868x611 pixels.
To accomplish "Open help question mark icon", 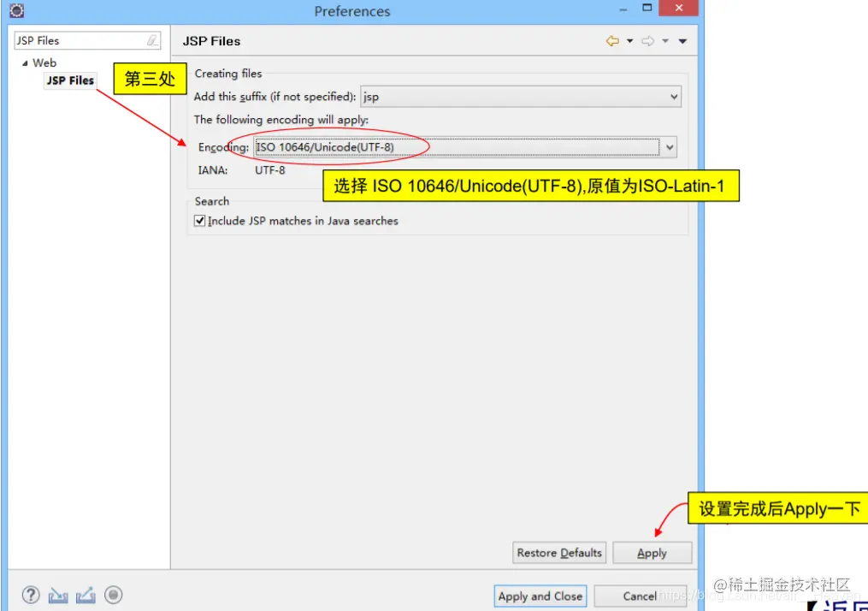I will tap(31, 596).
